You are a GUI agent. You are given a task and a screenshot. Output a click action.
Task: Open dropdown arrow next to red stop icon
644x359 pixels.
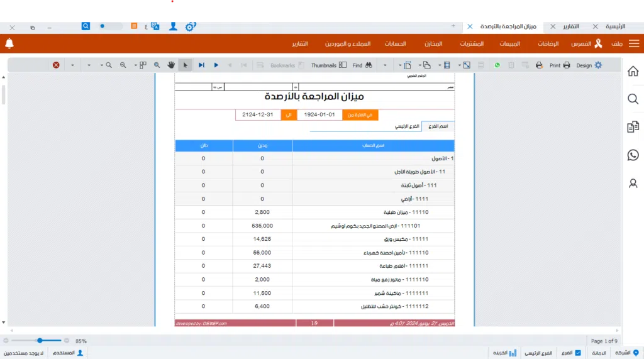(72, 65)
